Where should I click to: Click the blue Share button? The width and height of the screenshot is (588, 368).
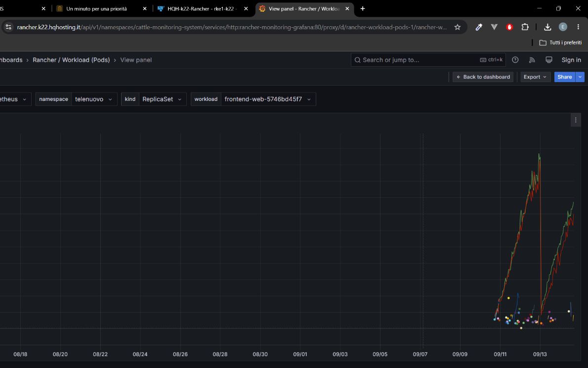pyautogui.click(x=564, y=77)
